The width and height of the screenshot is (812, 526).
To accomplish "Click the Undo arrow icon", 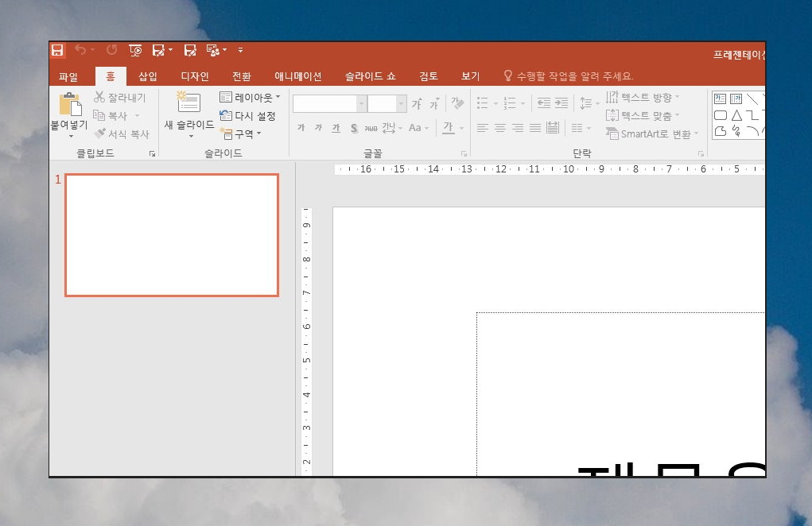I will click(x=80, y=49).
